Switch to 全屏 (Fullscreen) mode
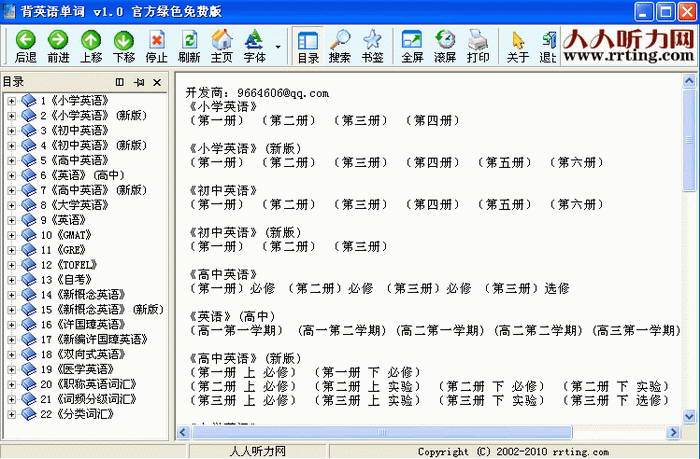This screenshot has height=459, width=700. (412, 46)
